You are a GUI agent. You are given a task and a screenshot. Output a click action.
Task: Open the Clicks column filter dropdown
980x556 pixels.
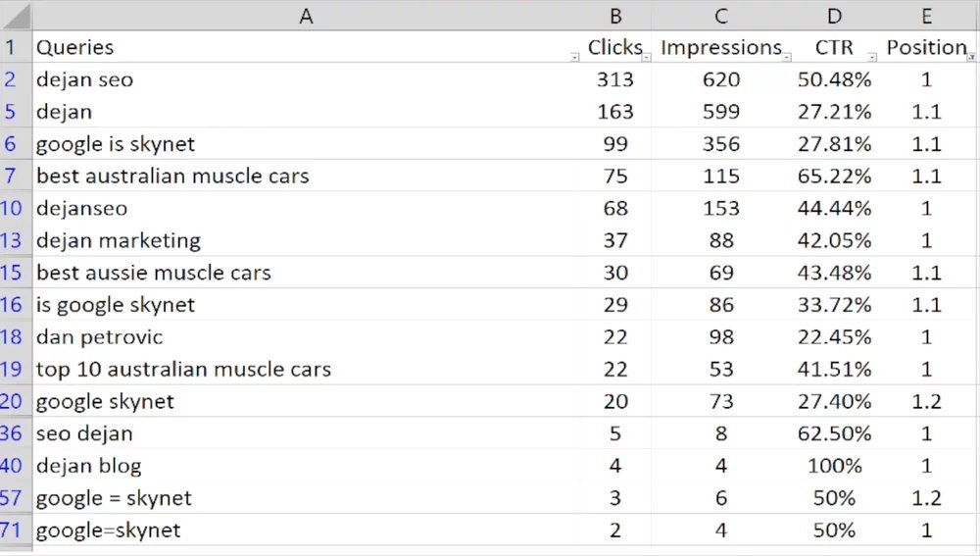pyautogui.click(x=648, y=57)
